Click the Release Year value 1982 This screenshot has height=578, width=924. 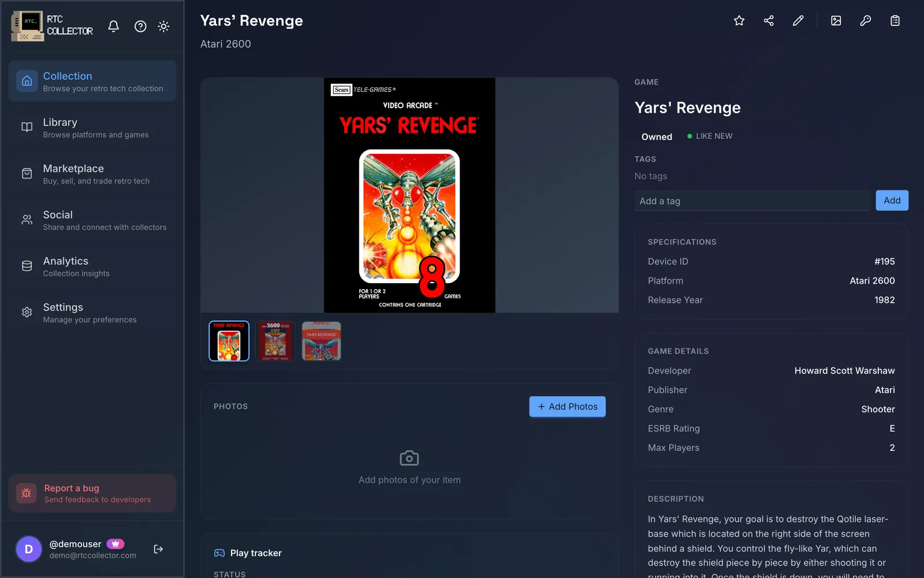(x=885, y=300)
